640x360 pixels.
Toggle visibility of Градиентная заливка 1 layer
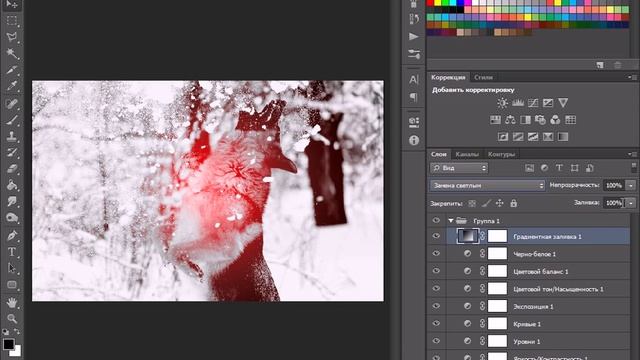click(436, 236)
